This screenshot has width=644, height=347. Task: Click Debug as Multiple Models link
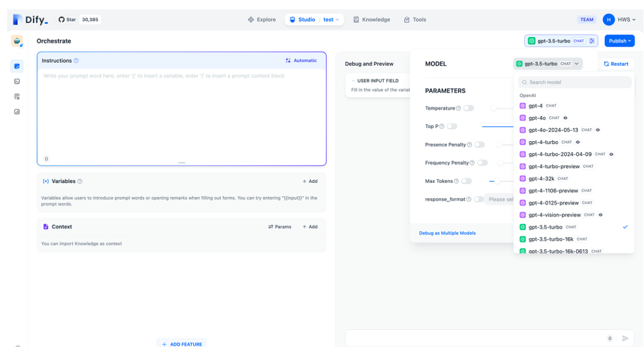point(447,233)
